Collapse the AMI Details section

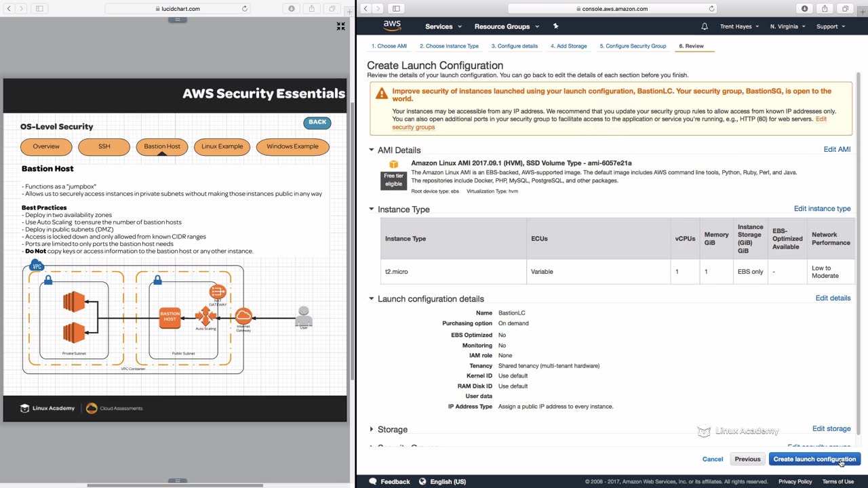(x=371, y=150)
